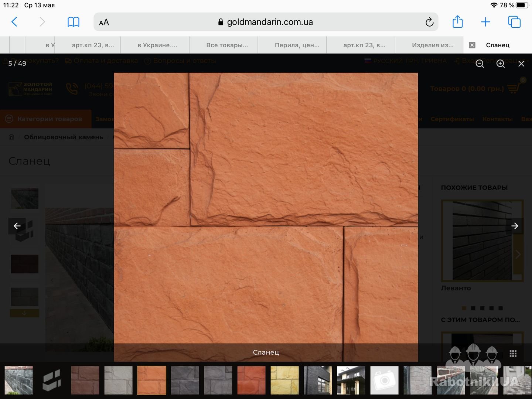532x399 pixels.
Task: Zoom in the lightbox image
Action: 501,64
